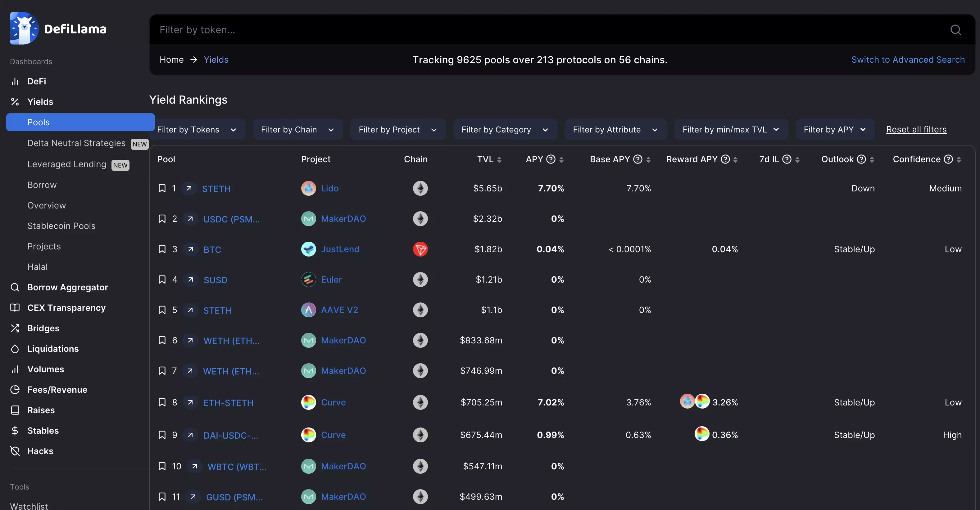Open the Liquidations dashboard

pos(53,349)
